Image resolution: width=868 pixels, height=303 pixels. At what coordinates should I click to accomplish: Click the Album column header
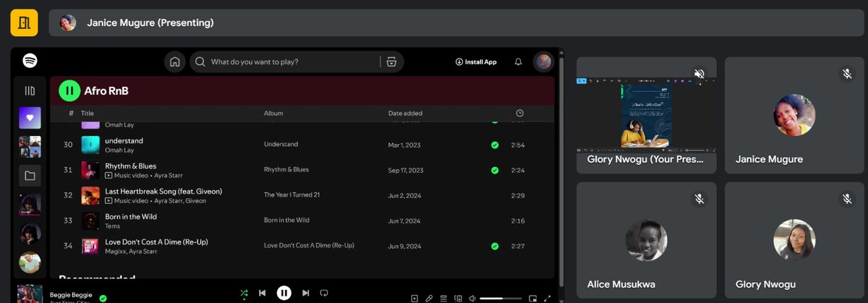(273, 113)
